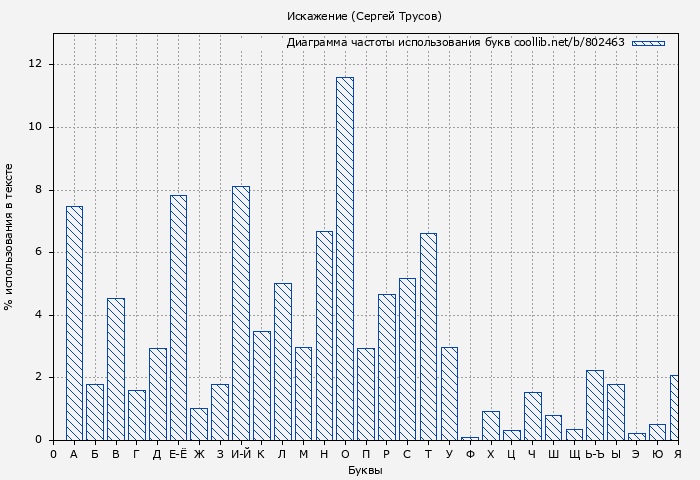Select the bar for letter В
The width and height of the screenshot is (700, 480).
tap(116, 369)
